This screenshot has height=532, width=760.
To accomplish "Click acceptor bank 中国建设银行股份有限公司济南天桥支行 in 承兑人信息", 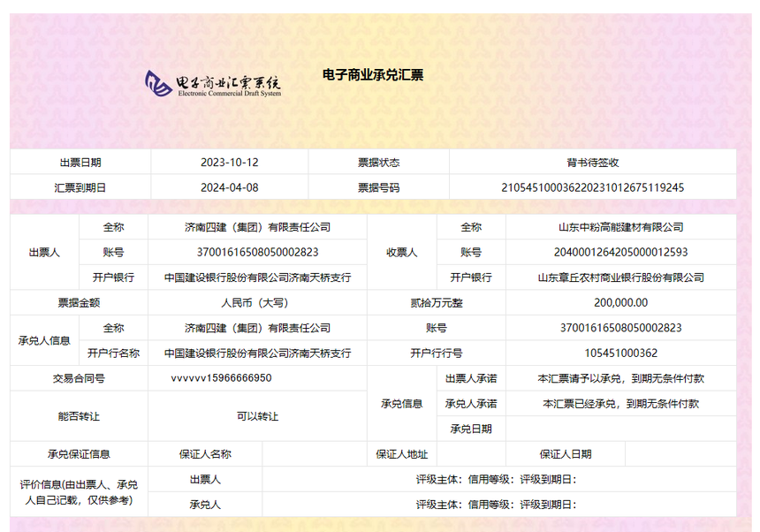I will (x=257, y=353).
